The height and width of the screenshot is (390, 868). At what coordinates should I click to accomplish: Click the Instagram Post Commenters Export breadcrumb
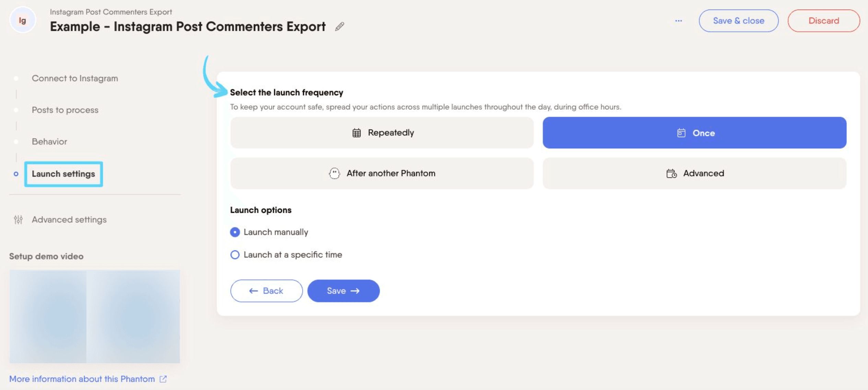111,12
